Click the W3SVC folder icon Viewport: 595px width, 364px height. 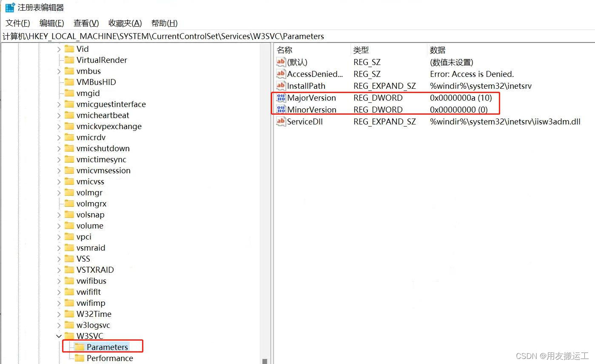[x=70, y=336]
